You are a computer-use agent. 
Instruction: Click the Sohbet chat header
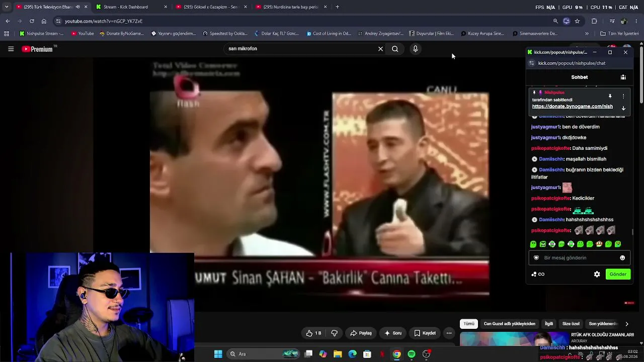[579, 77]
